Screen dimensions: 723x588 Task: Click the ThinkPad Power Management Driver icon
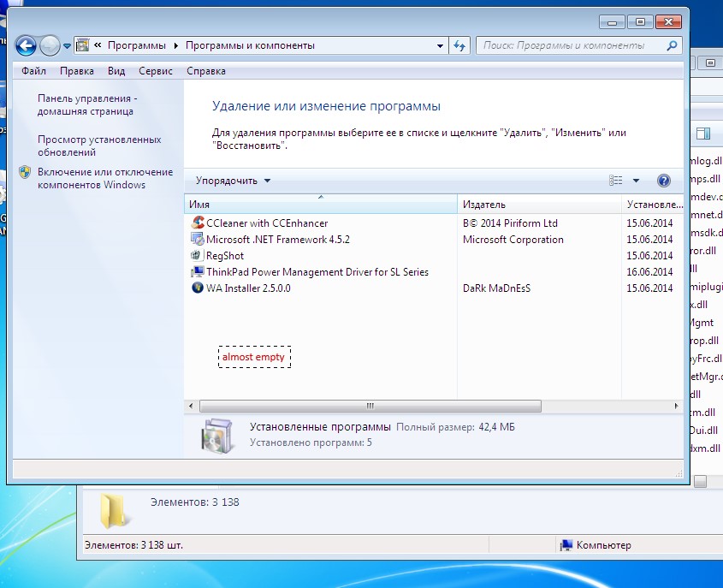[x=198, y=271]
